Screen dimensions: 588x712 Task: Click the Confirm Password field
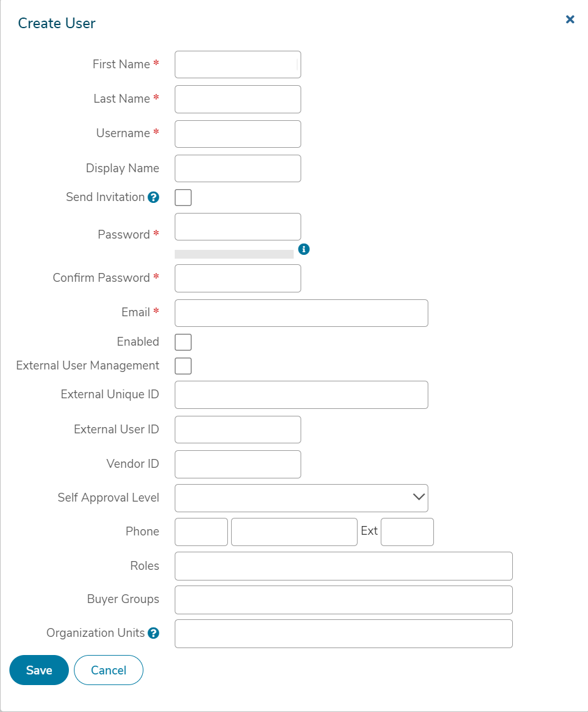coord(238,279)
